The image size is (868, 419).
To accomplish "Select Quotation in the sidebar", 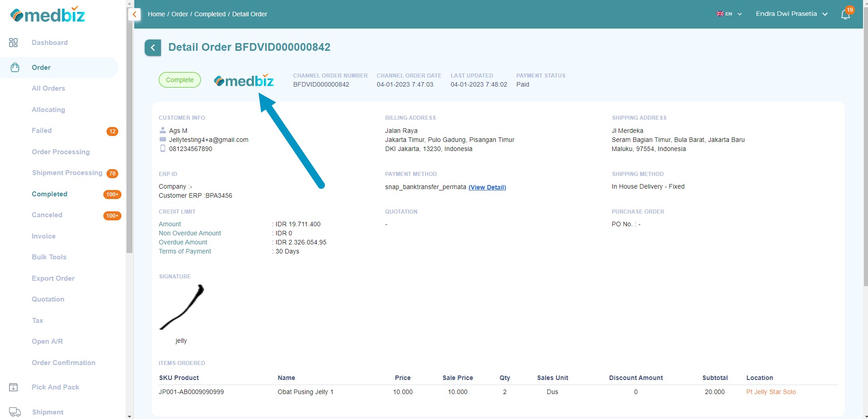I will click(48, 299).
